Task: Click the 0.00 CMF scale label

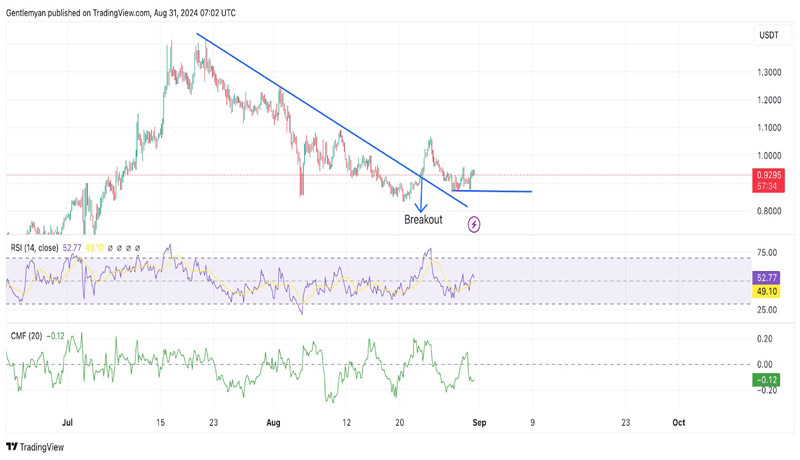Action: pos(764,365)
